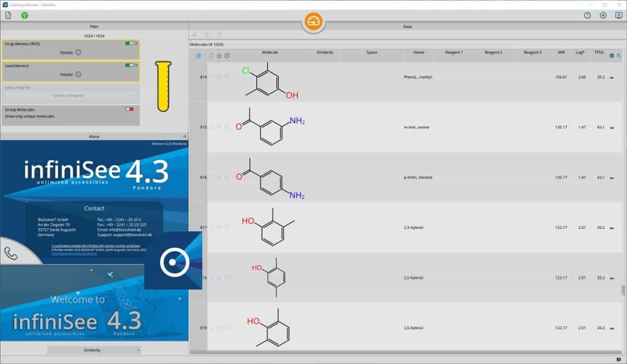627x364 pixels.
Task: Open the help question mark icon
Action: (587, 15)
